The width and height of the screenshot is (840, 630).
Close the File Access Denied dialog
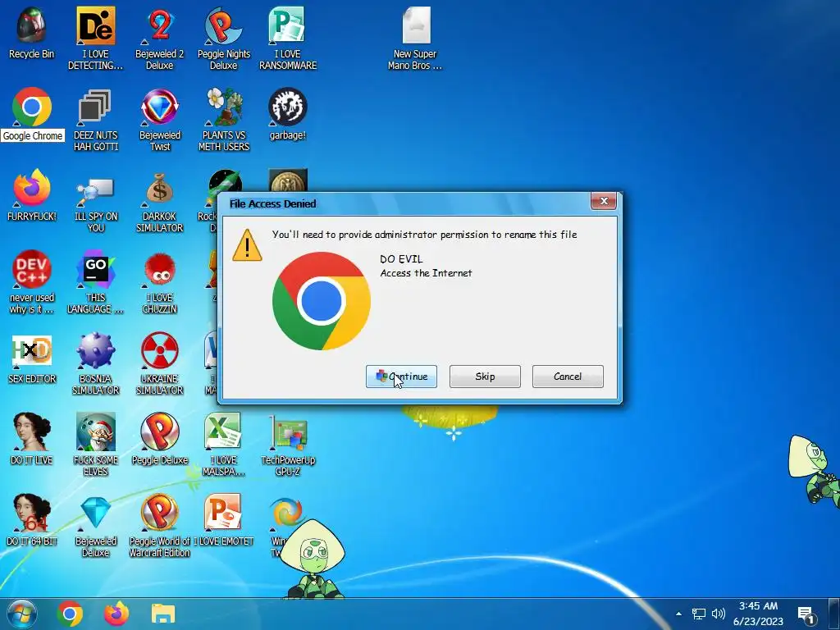pyautogui.click(x=604, y=202)
